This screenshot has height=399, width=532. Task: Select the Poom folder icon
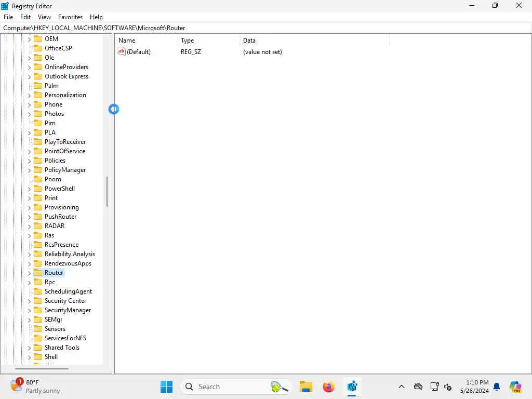(x=38, y=179)
